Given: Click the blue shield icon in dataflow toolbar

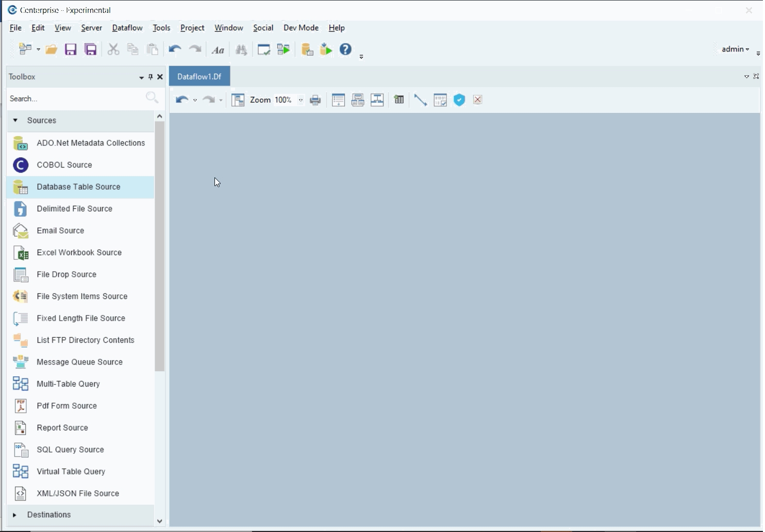Looking at the screenshot, I should tap(459, 100).
